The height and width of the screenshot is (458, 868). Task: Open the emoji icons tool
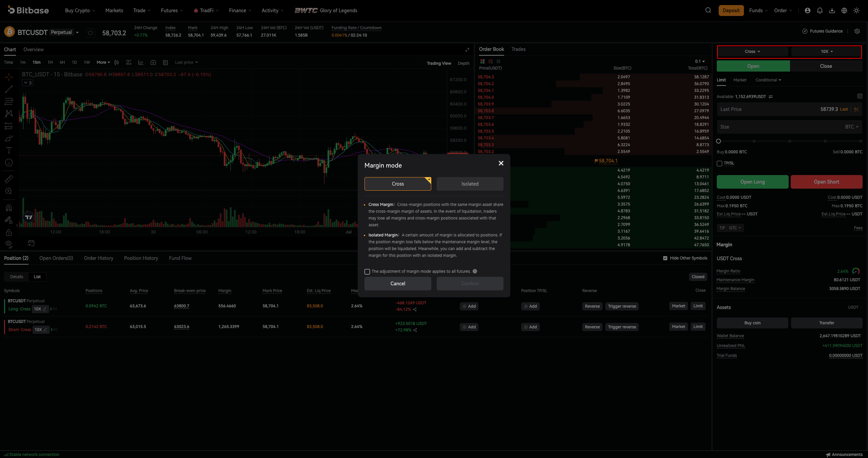tap(9, 163)
